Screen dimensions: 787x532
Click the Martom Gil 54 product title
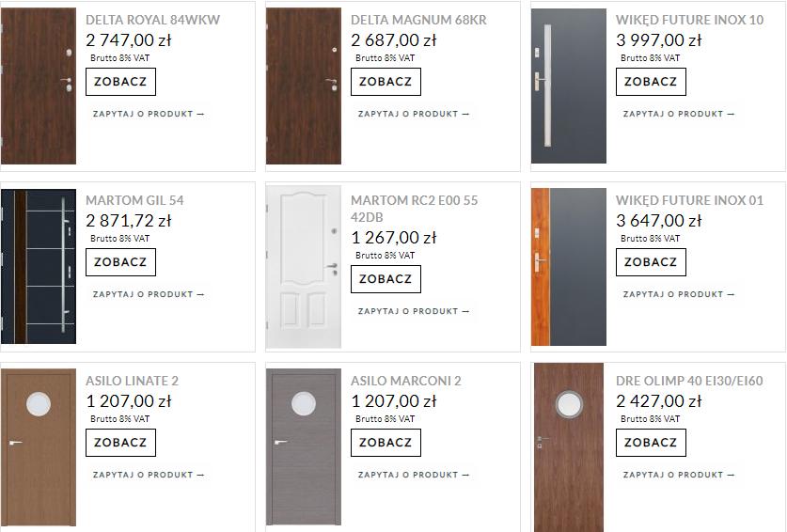pyautogui.click(x=134, y=200)
